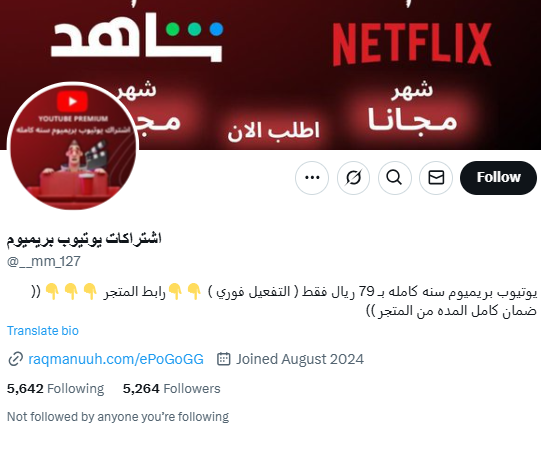Image resolution: width=541 pixels, height=454 pixels.
Task: Click 'Joined August 2024' text
Action: (300, 359)
